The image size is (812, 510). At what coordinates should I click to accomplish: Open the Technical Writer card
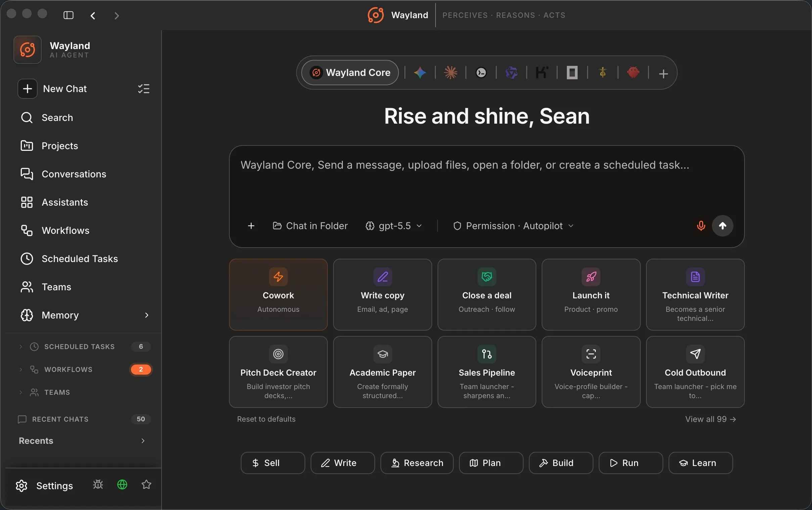[x=695, y=294]
